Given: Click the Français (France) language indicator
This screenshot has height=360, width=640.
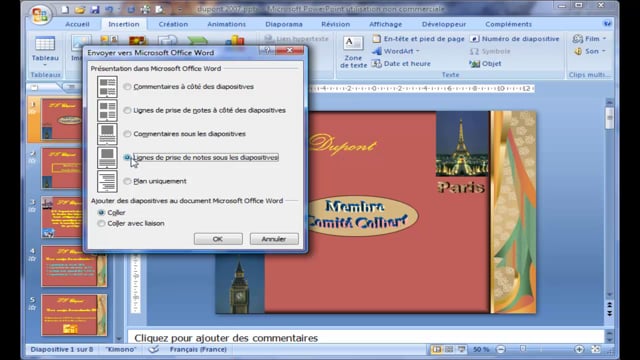Looking at the screenshot, I should [x=198, y=349].
